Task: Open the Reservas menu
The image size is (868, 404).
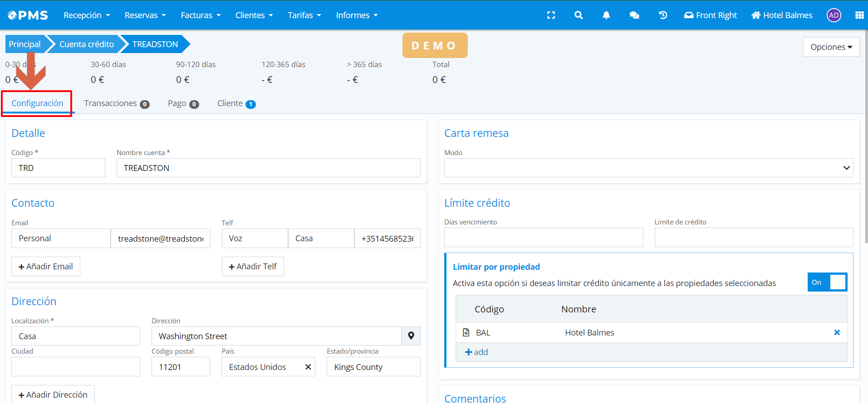Action: point(145,15)
